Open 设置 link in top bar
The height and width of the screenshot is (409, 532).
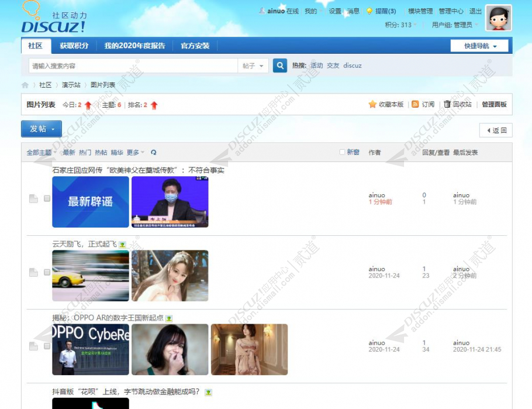tap(335, 11)
